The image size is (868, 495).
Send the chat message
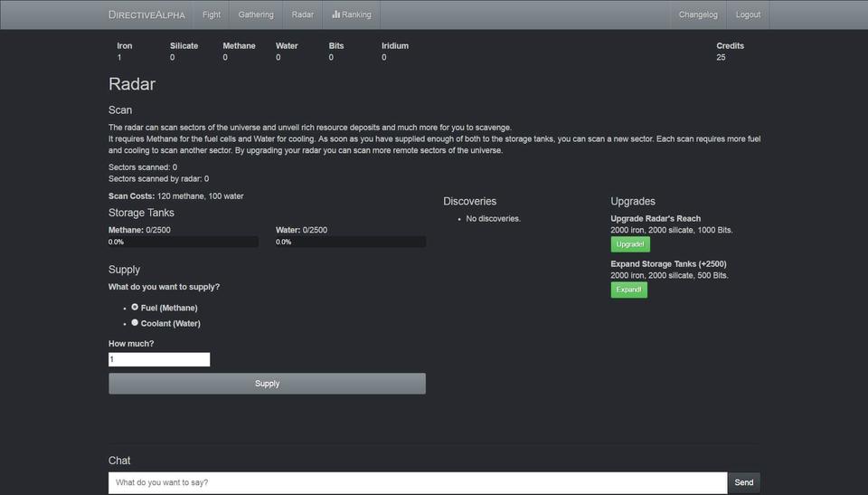[x=743, y=482]
